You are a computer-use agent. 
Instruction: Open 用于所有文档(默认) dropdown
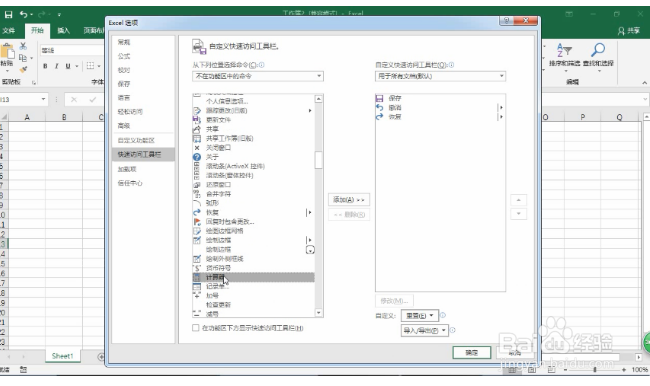(440, 76)
